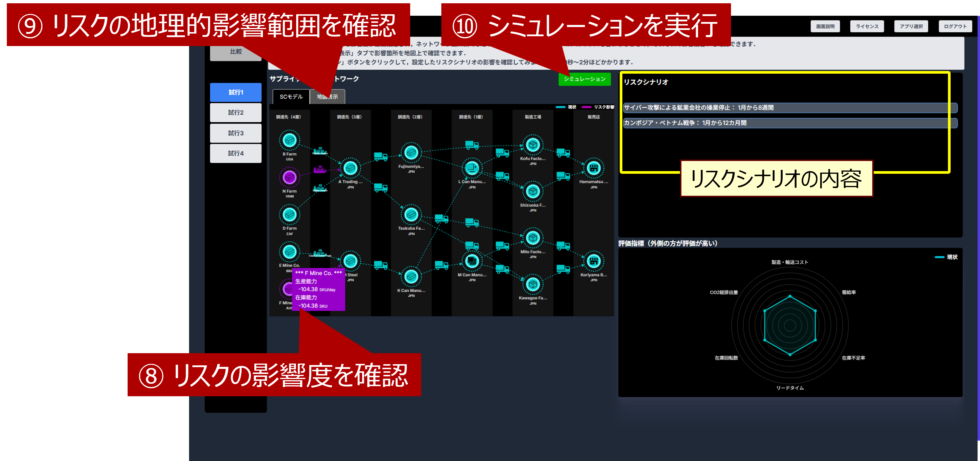The image size is (980, 461).
Task: Click the B Farm USA node icon
Action: (289, 140)
